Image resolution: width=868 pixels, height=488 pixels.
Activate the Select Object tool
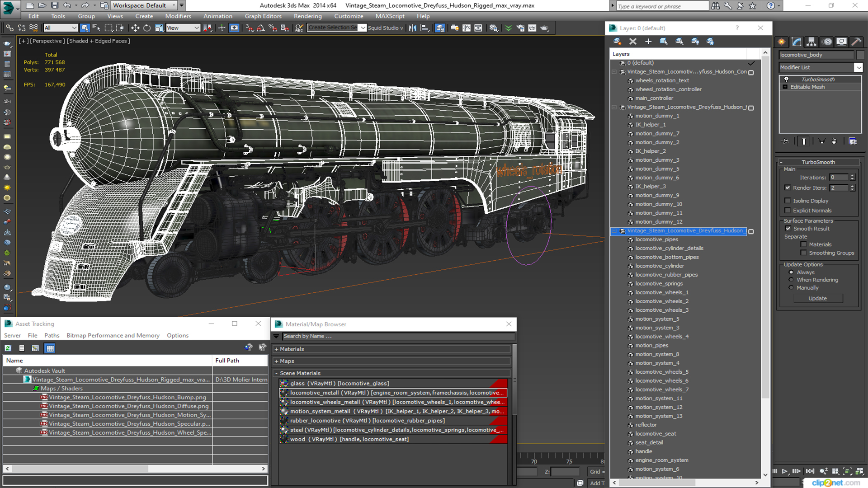85,28
